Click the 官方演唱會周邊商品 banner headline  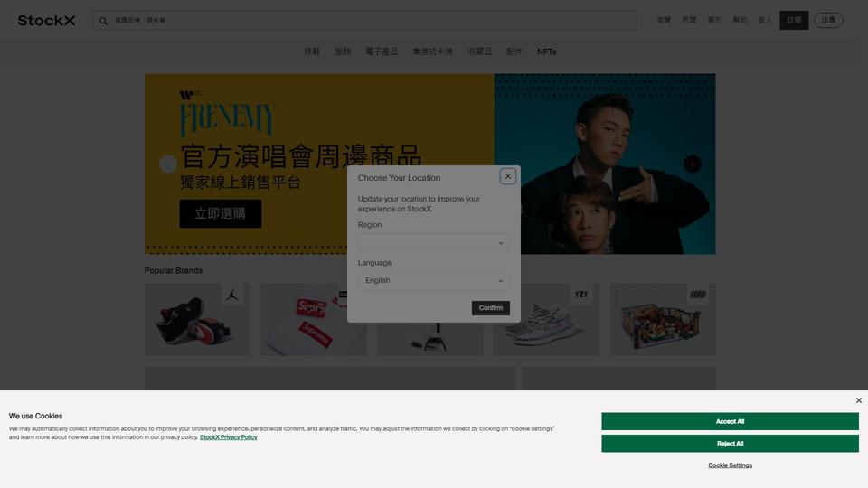tap(301, 156)
